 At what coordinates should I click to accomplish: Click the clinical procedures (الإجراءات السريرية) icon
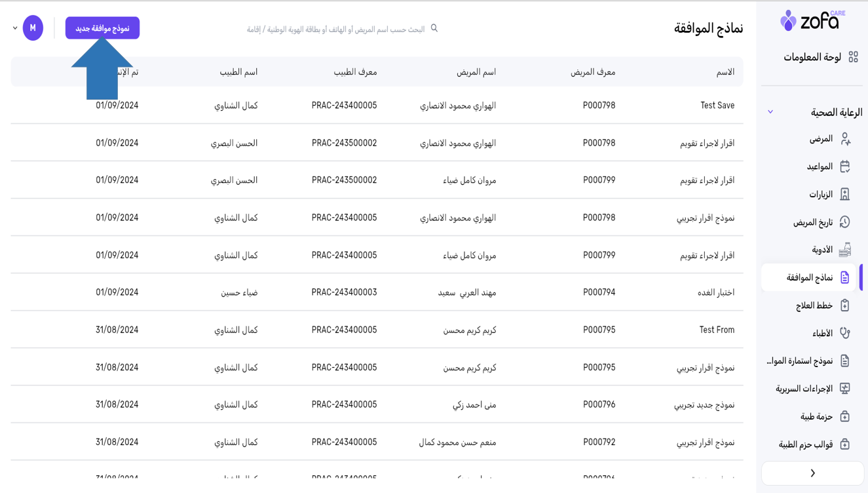tap(845, 389)
